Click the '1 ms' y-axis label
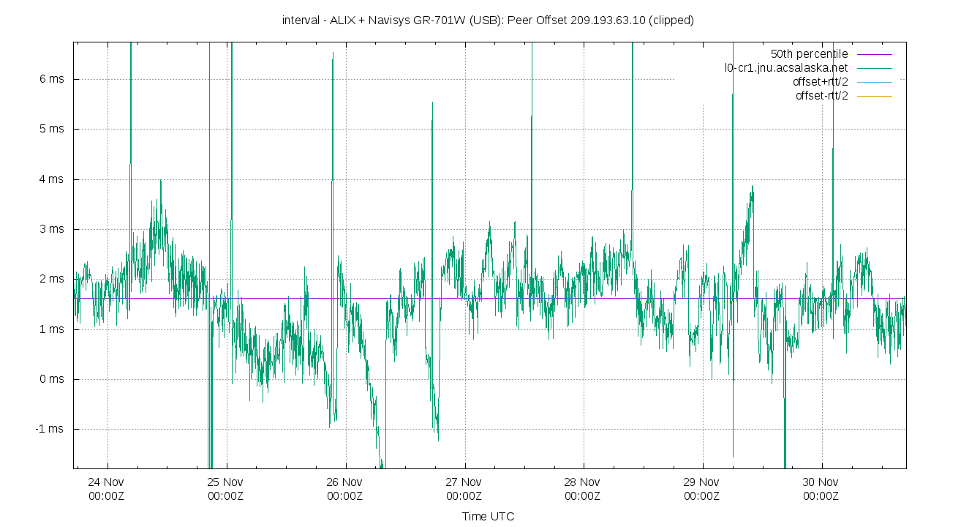Image resolution: width=980 pixels, height=527 pixels. [51, 329]
